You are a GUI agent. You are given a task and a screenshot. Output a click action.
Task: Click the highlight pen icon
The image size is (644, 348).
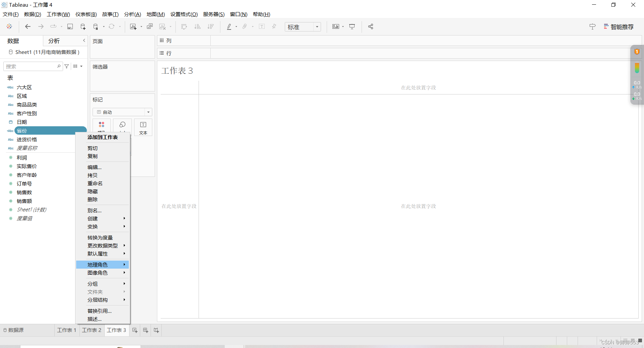[229, 26]
